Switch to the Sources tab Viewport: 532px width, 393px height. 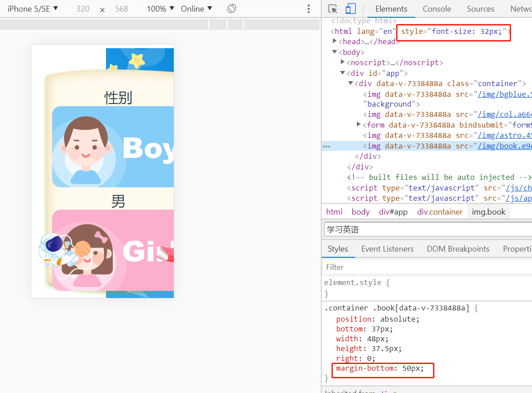click(x=480, y=9)
